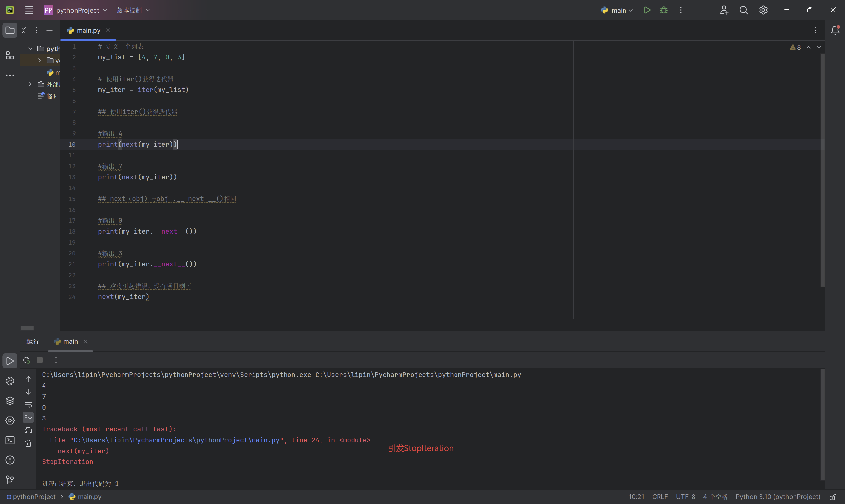
Task: Place cursor on line 24 next(my_iter)
Action: (x=124, y=297)
